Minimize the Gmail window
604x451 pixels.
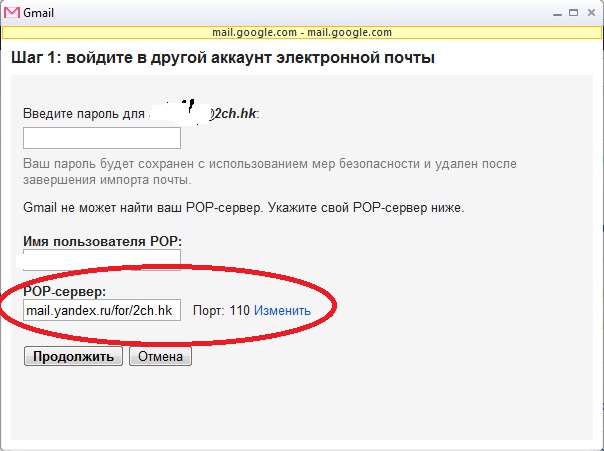[557, 13]
